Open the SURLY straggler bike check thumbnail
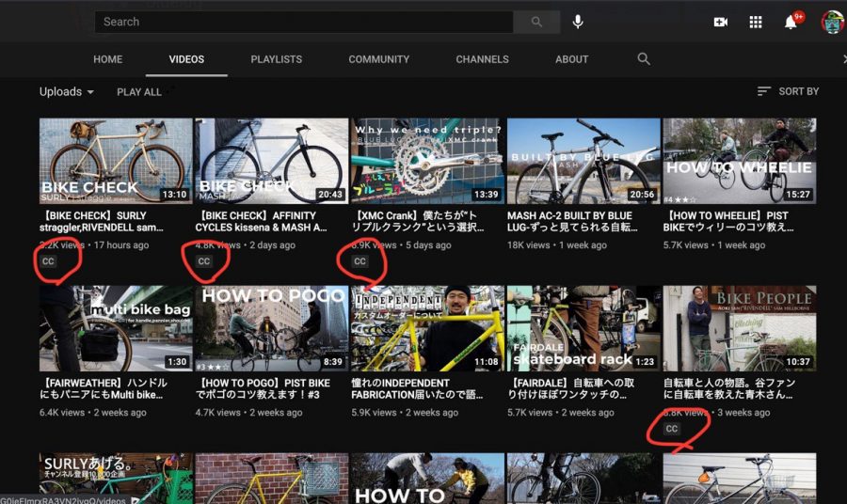Viewport: 847px width, 504px height. (116, 161)
